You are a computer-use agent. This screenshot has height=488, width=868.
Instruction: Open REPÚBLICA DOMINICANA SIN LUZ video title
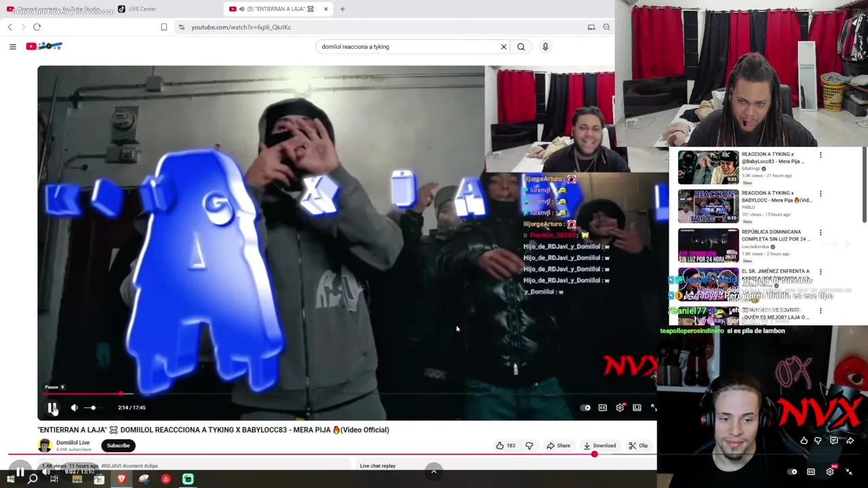pos(776,235)
